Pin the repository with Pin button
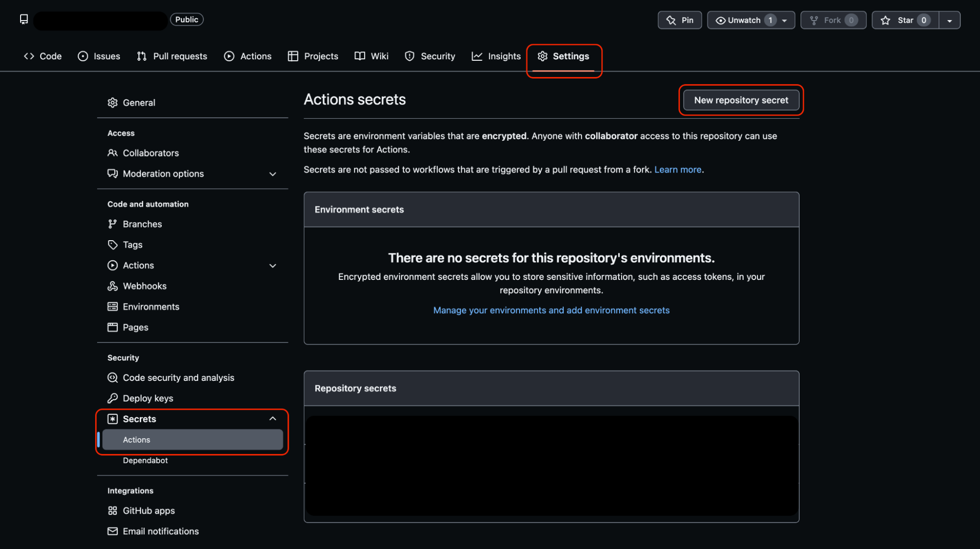This screenshot has width=980, height=549. tap(679, 20)
